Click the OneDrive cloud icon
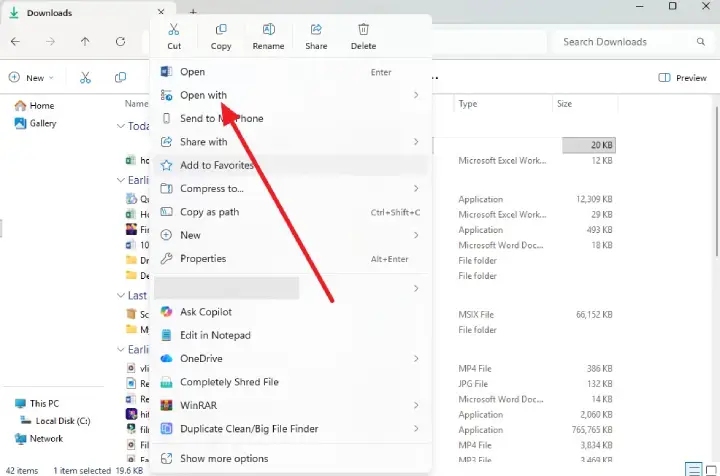Screen dimensions: 720x476 click(166, 358)
